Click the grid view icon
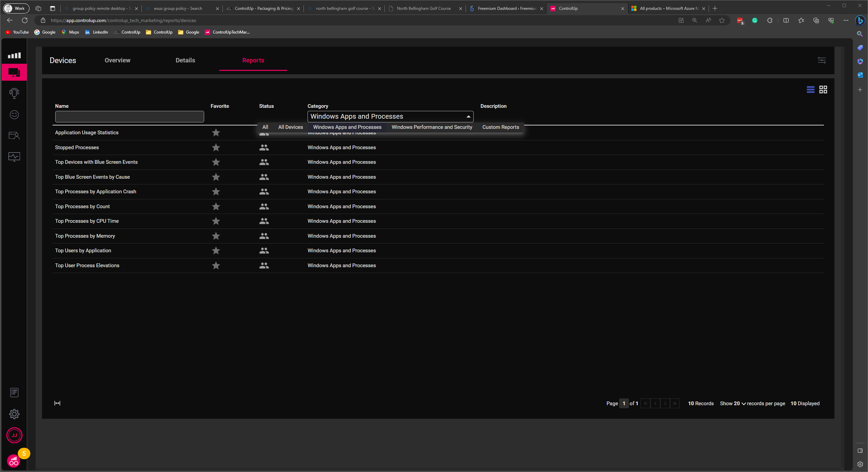Viewport: 868px width, 472px height. coord(823,90)
